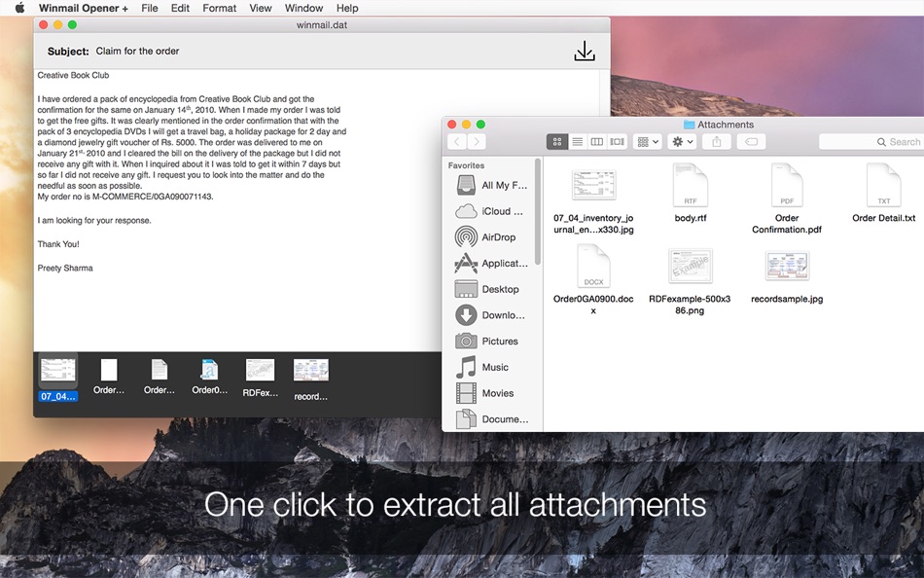Click the Finder Search field
Viewport: 924px width, 578px height.
point(871,141)
